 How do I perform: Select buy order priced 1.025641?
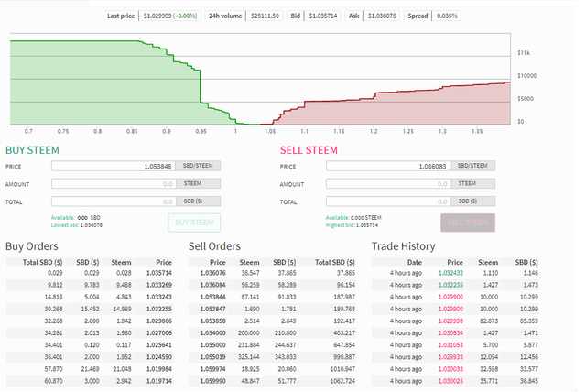click(x=90, y=345)
